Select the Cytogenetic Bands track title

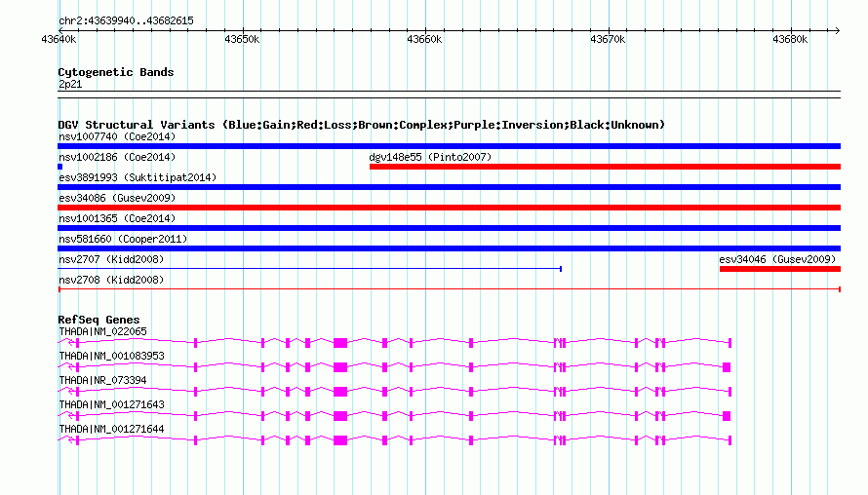[x=116, y=72]
